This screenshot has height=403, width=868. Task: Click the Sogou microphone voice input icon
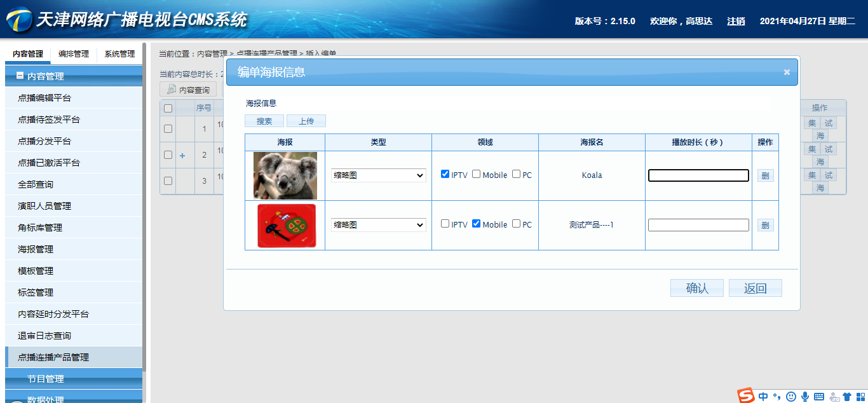click(805, 397)
